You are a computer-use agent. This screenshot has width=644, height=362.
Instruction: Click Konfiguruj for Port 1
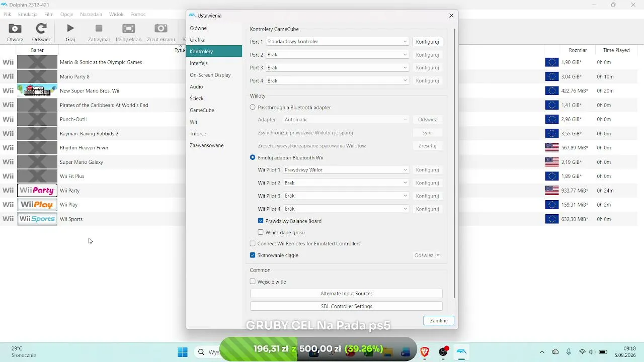coord(427,42)
